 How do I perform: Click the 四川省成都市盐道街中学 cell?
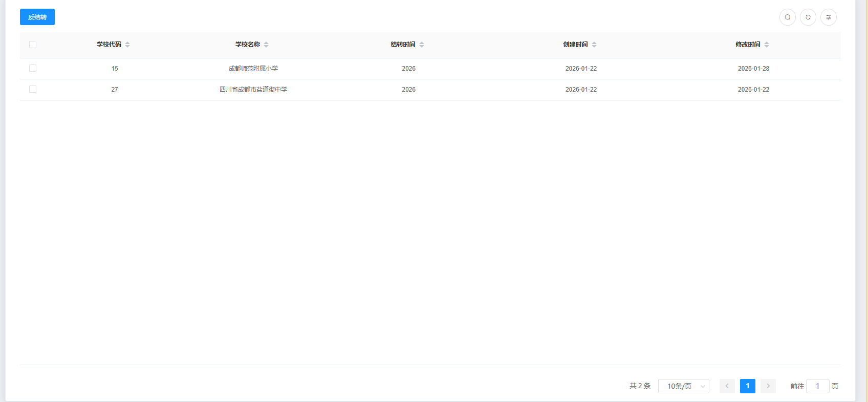point(253,90)
